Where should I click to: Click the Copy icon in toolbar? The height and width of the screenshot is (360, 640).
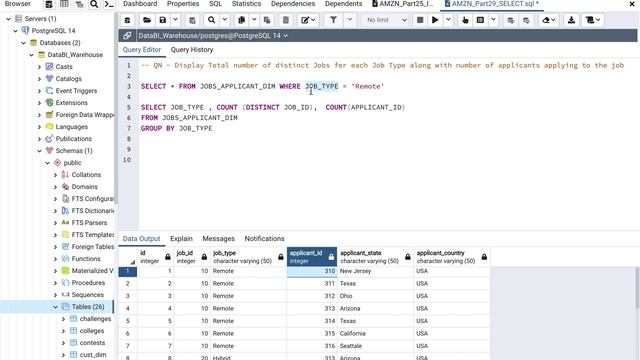(242, 20)
